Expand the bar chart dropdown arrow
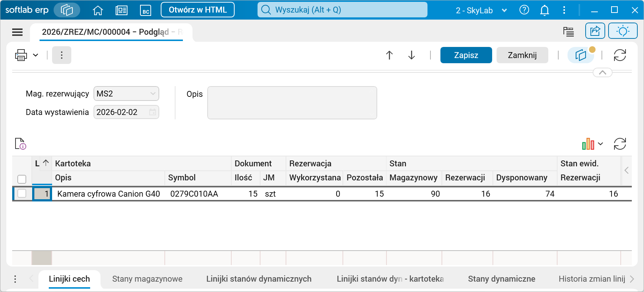 coord(600,144)
